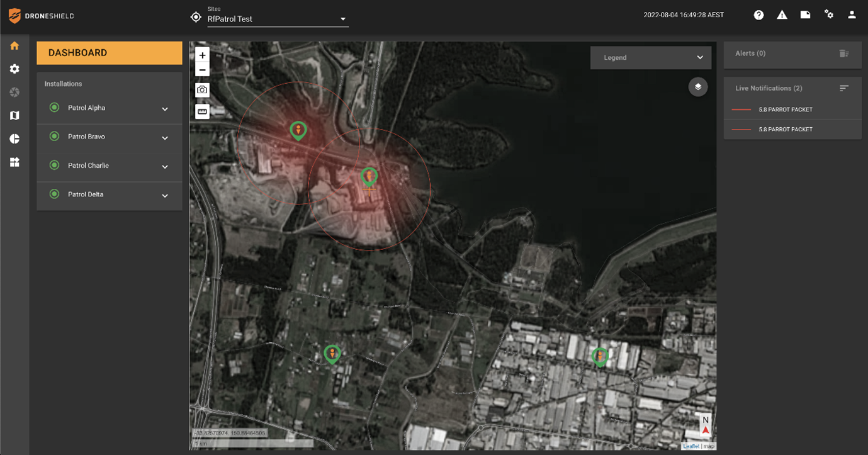868x455 pixels.
Task: Switch to the Dashboard tab
Action: tap(109, 52)
